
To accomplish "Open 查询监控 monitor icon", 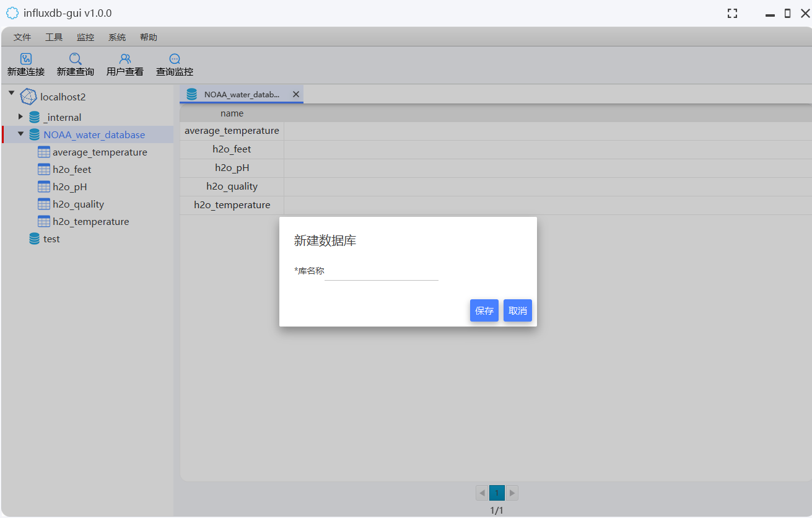I will [x=175, y=59].
